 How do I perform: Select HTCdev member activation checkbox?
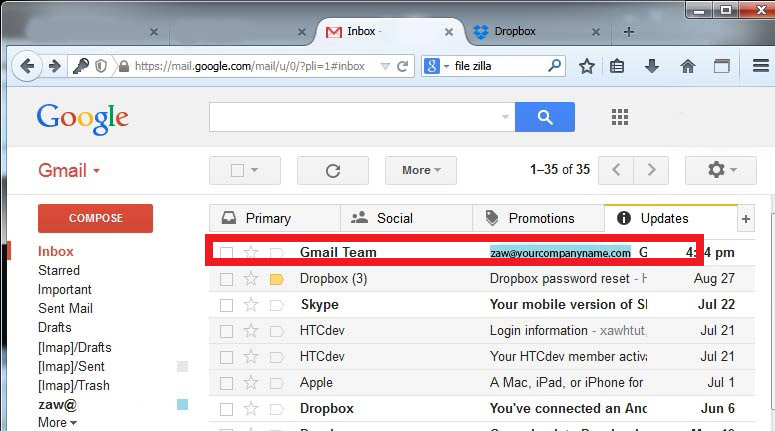(226, 357)
